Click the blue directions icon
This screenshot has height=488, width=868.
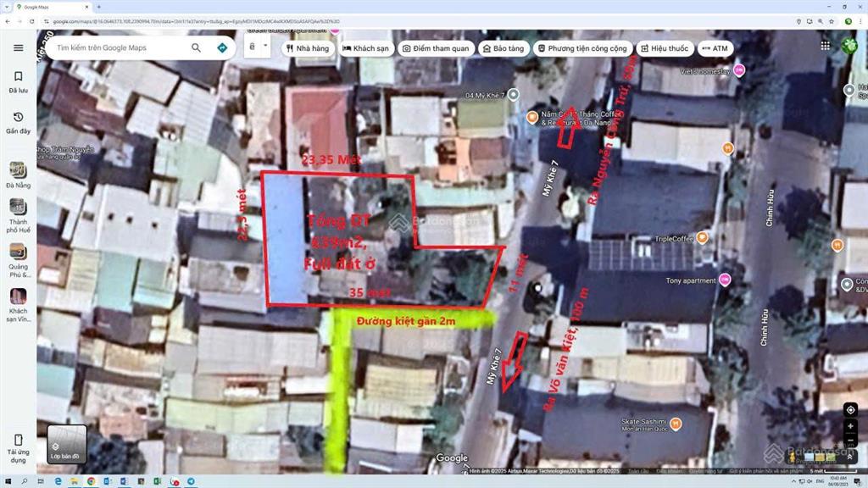point(222,48)
